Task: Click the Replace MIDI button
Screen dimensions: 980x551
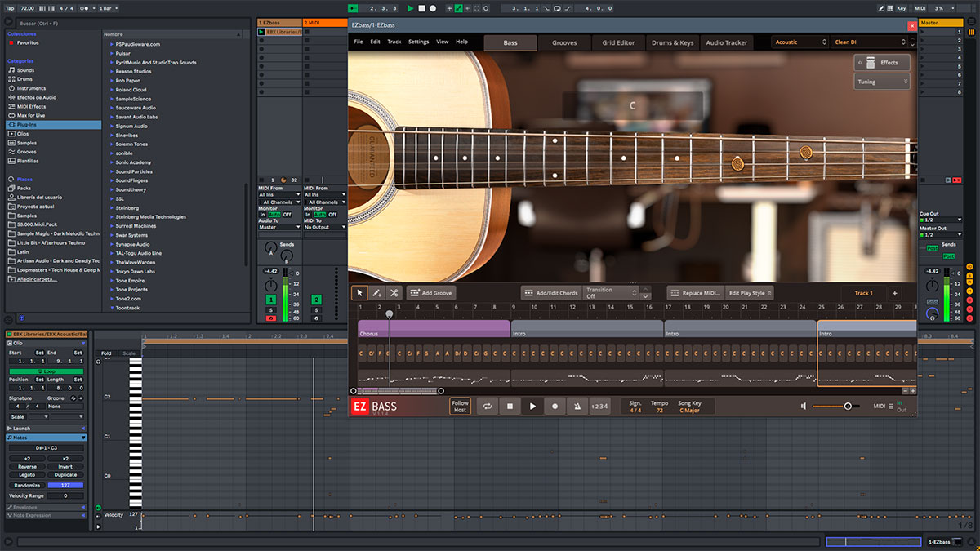Action: click(x=695, y=293)
